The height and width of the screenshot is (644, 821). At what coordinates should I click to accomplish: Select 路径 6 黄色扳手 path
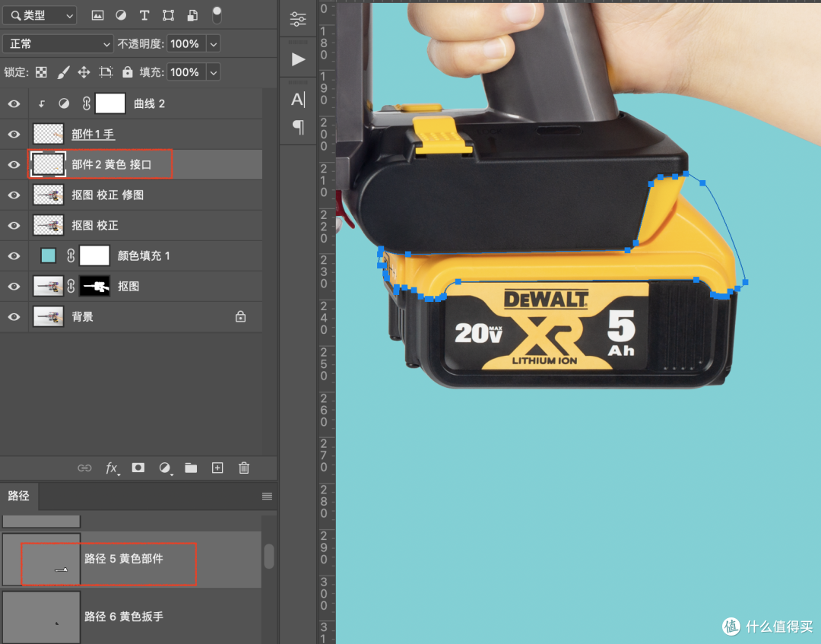click(131, 617)
